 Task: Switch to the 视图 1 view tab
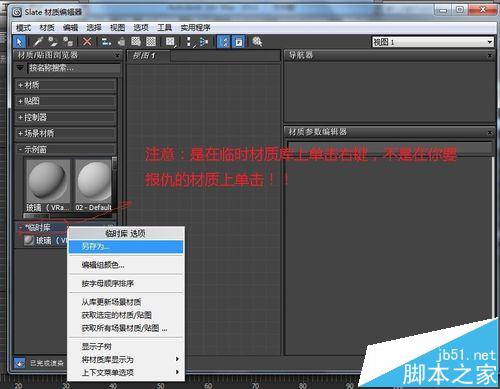(149, 56)
